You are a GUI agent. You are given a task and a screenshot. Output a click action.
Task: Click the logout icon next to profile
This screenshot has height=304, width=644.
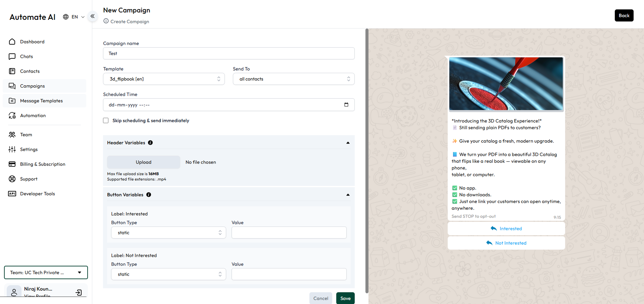tap(79, 293)
